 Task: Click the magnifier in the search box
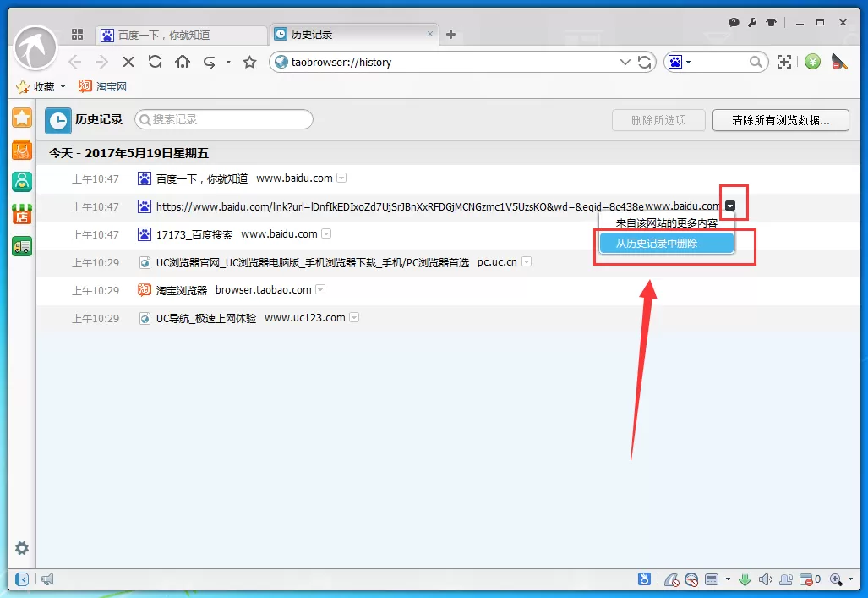point(756,62)
